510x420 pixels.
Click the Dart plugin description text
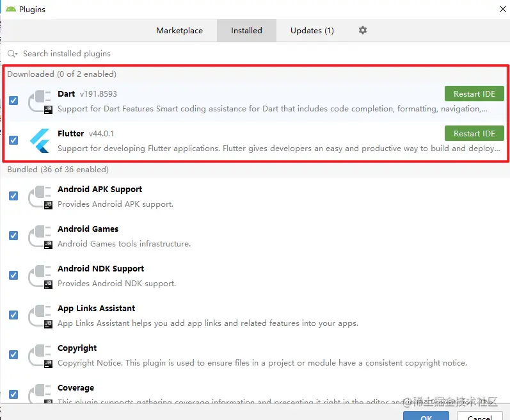273,109
